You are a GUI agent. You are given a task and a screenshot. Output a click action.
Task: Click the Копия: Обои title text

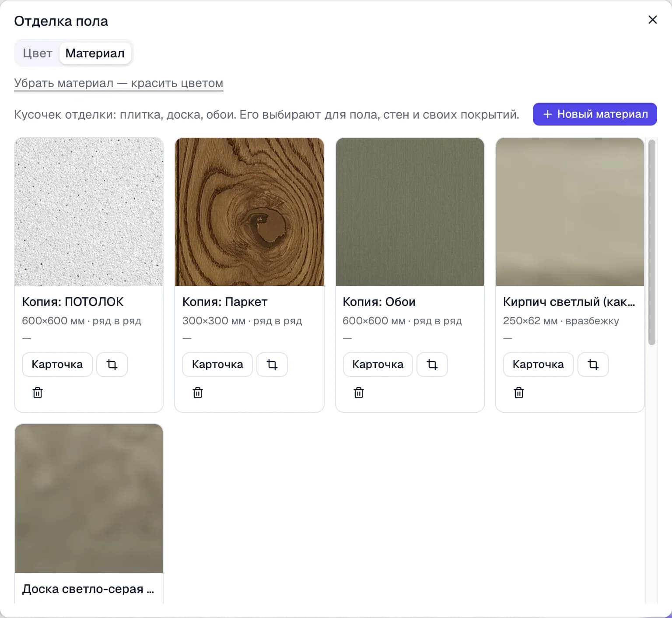(379, 302)
